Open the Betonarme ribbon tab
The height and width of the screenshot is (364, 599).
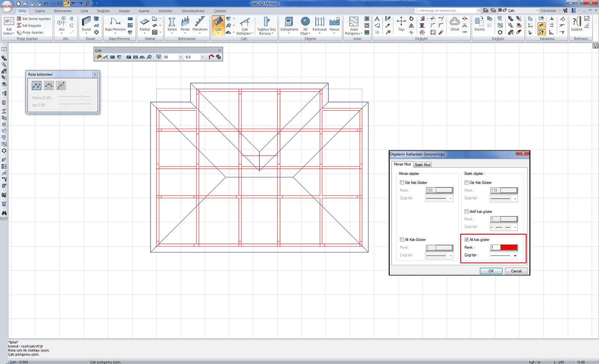coord(63,11)
